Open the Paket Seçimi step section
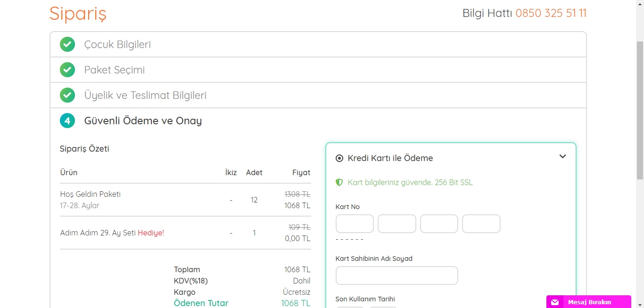This screenshot has width=644, height=308. [115, 70]
